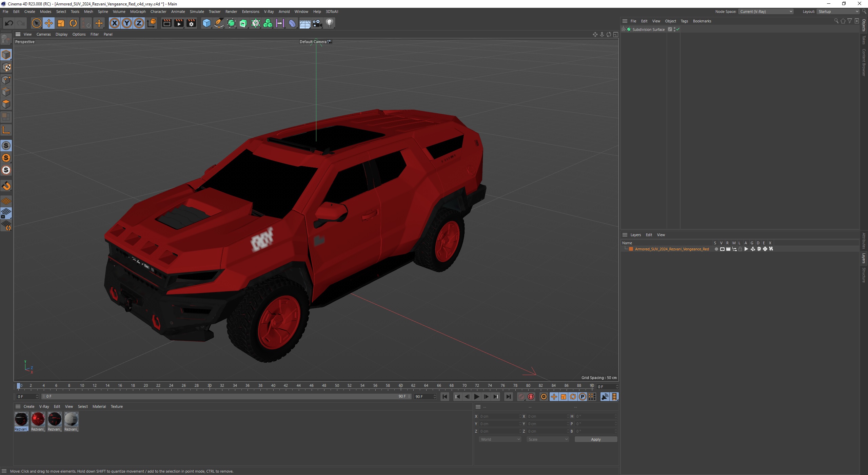Click the Play Forwards button

[476, 397]
